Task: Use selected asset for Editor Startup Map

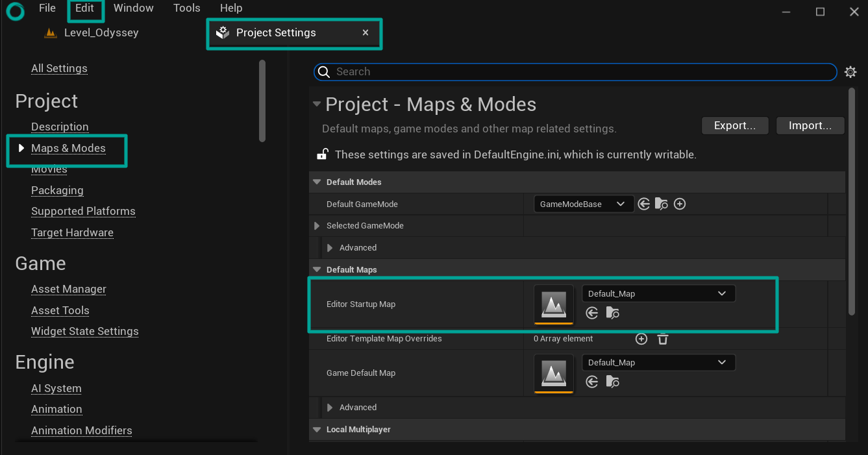Action: point(592,314)
